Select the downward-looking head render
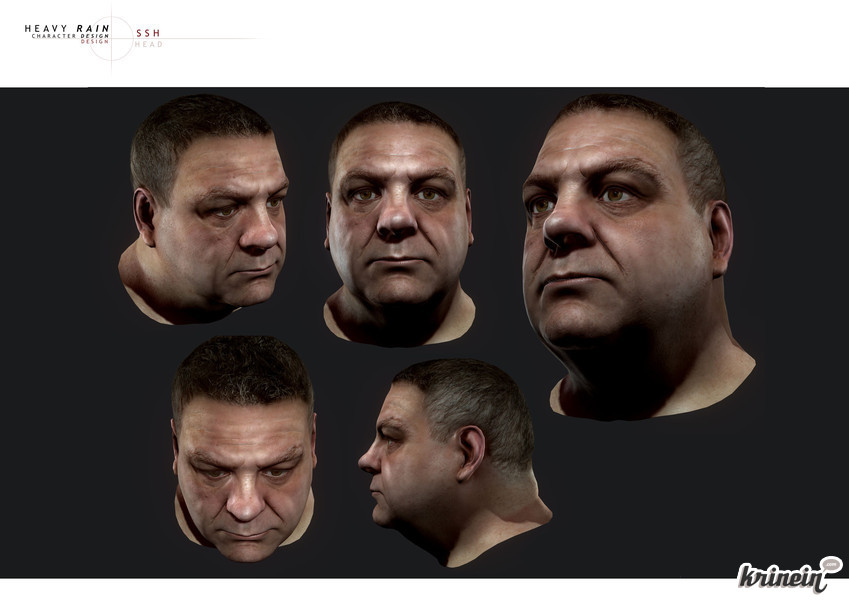Screen dimensions: 849x600 tap(244, 448)
